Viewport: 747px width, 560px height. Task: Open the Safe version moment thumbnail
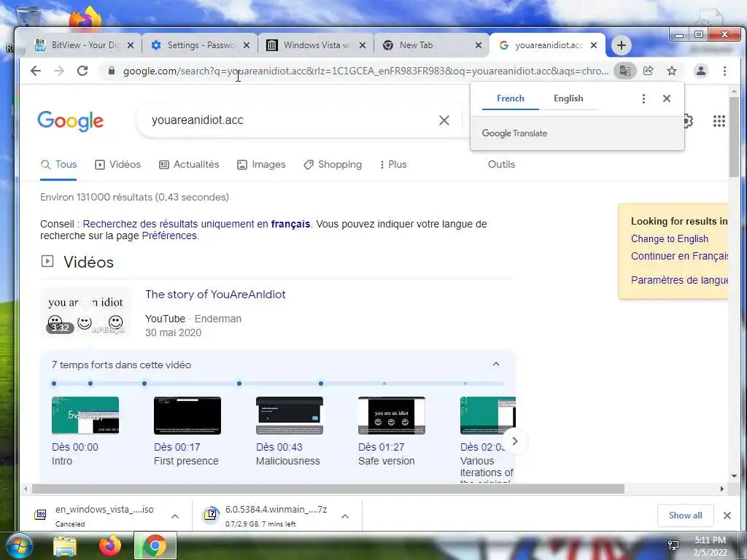(392, 415)
